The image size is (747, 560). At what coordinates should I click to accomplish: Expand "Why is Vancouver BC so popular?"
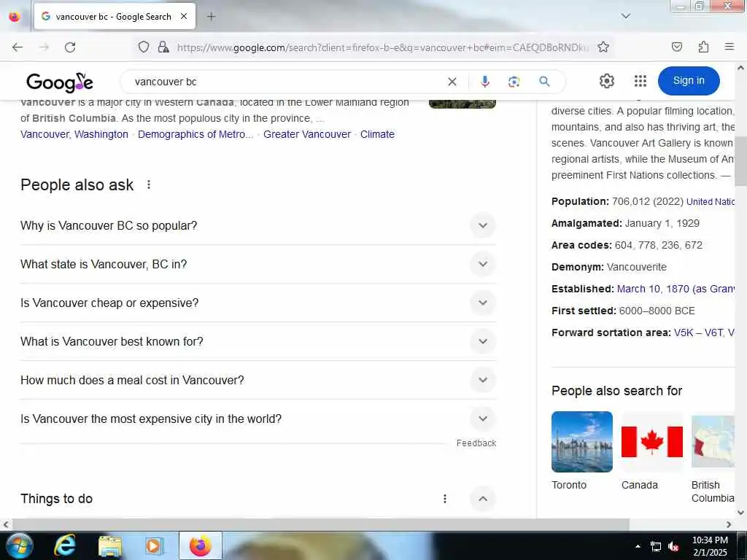coord(258,226)
